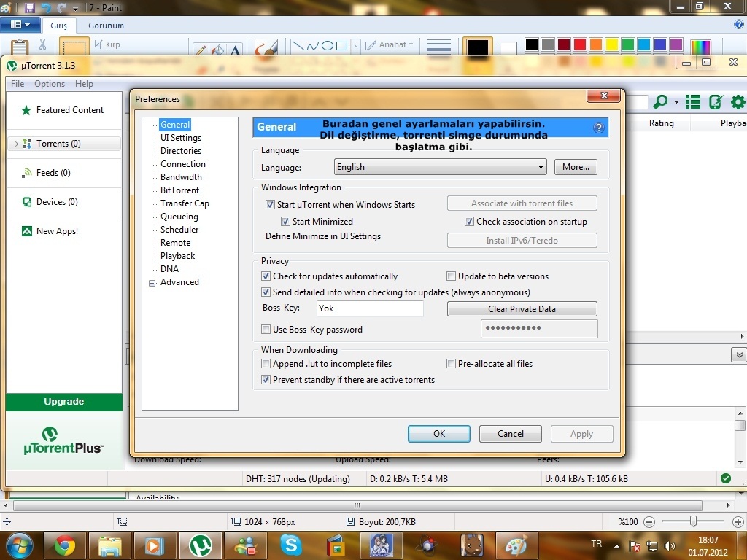
Task: Switch to the Görünüm ribbon tab
Action: pyautogui.click(x=107, y=26)
